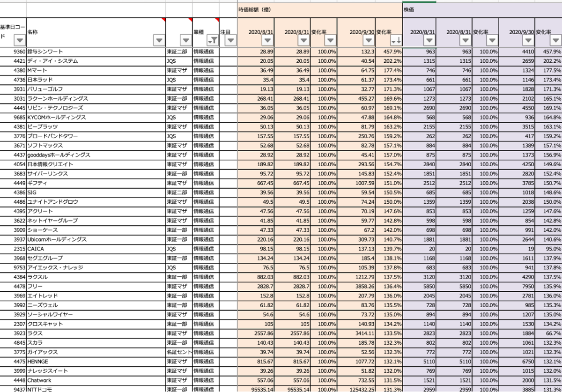Select the 鈴与シンワート name cell
Screen dimensions: 562x392
[96, 52]
